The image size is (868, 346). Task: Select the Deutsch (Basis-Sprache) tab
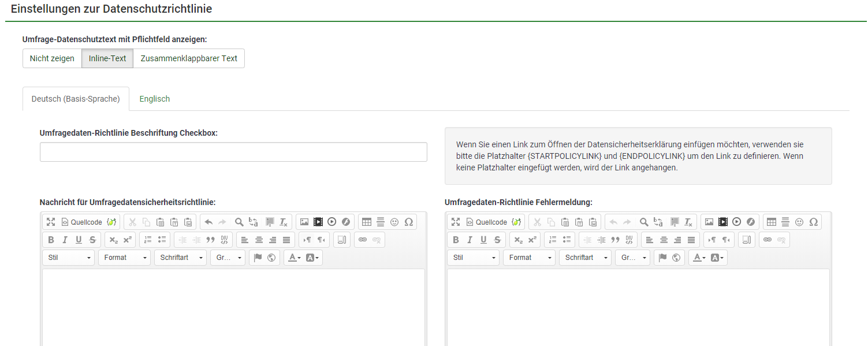(76, 99)
